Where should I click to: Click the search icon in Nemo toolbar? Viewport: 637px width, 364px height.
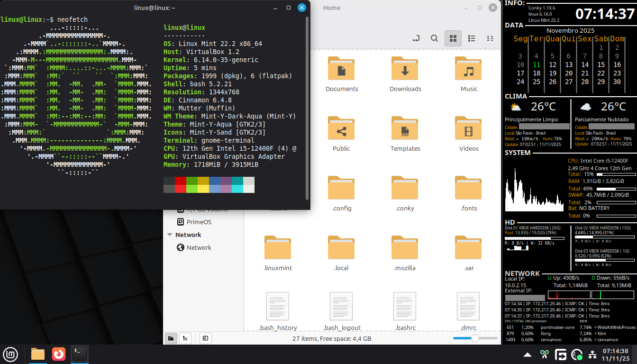434,38
